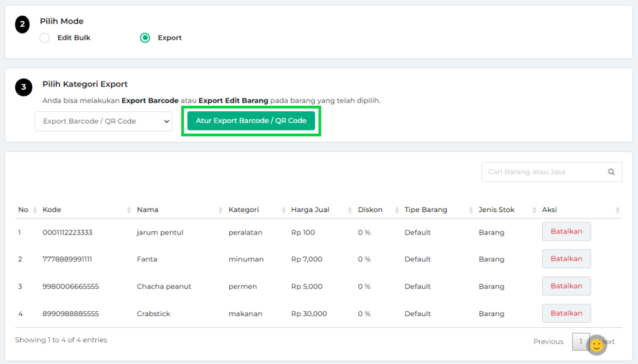
Task: Open the Export Barcode / QR Code dropdown
Action: [103, 121]
